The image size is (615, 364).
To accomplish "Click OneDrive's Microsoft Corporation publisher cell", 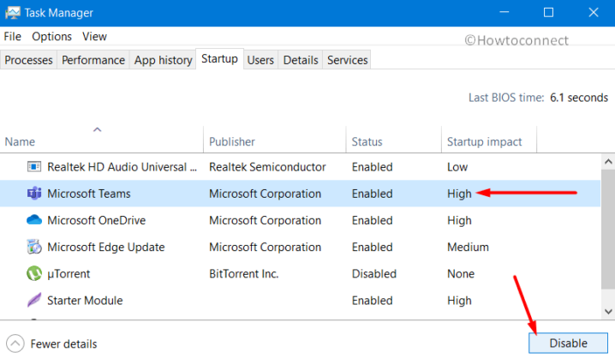I will tap(265, 220).
